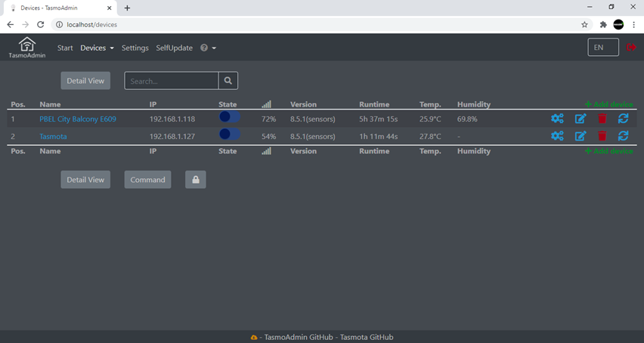Click the Command button
Viewport: 644px width, 343px height.
pos(147,180)
